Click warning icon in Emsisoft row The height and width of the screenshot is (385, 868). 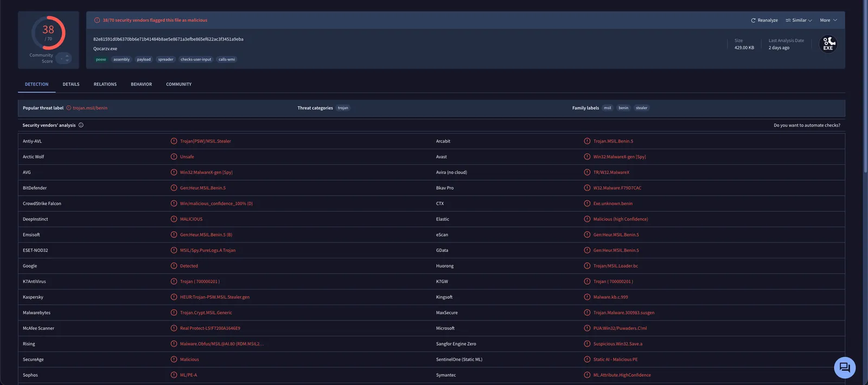(x=174, y=235)
